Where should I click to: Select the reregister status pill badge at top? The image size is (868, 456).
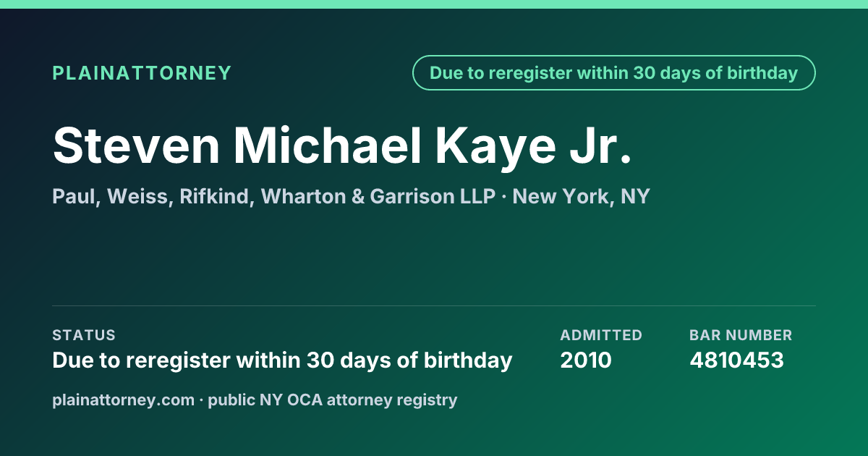coord(614,73)
